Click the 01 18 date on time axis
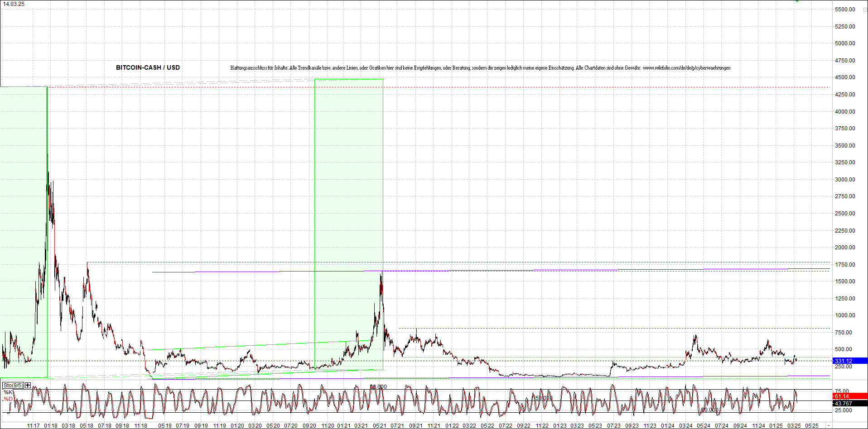Screen dimensions: 868x429 tap(51, 426)
